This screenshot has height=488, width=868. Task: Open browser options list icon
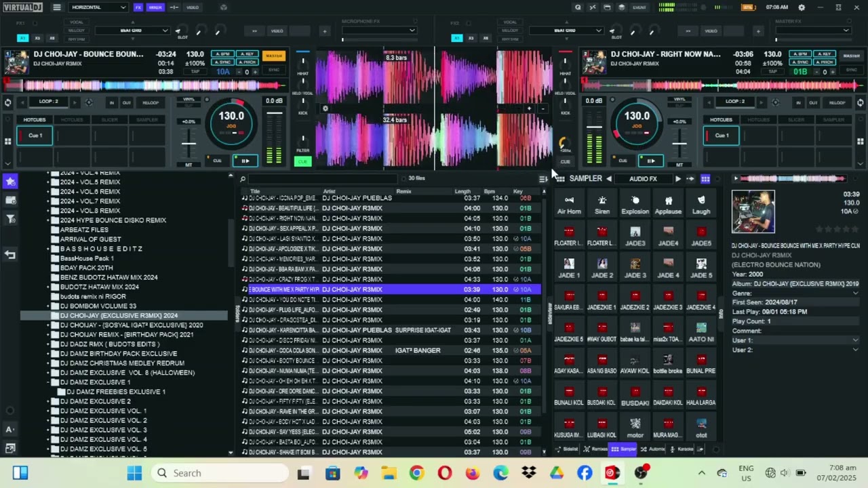(x=542, y=179)
